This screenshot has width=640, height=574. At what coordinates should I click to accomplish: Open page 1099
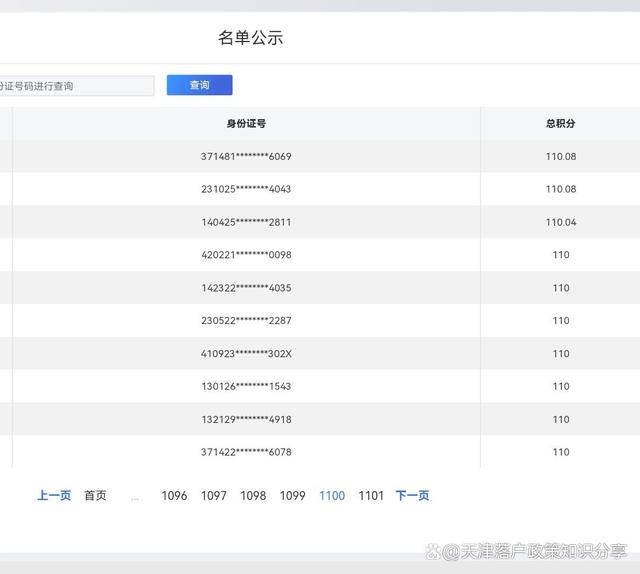[293, 496]
